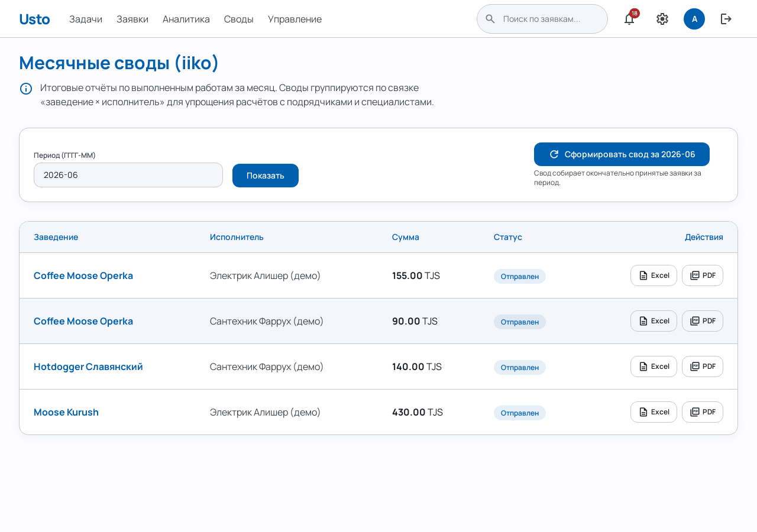
Task: Click the Отправлен status in 90.00 row
Action: point(520,322)
